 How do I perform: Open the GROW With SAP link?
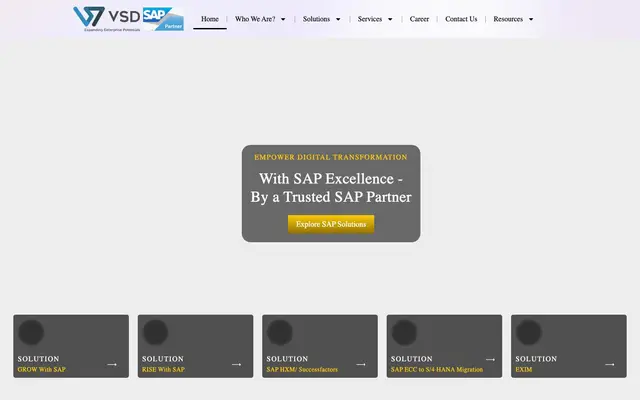[42, 369]
